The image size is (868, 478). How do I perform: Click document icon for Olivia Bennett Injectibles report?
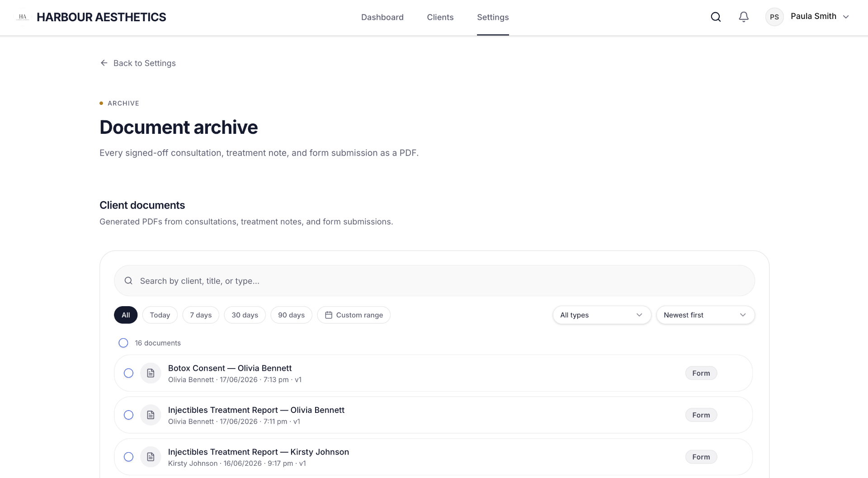(x=151, y=415)
